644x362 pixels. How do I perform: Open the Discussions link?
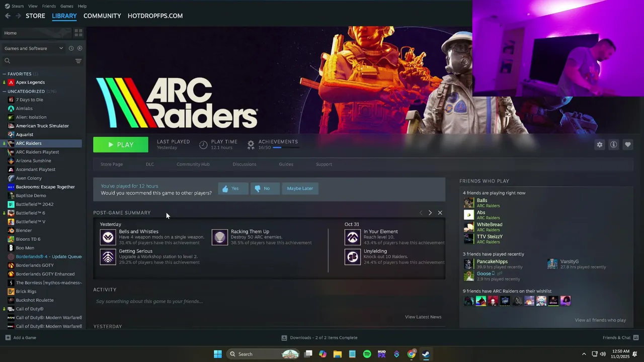245,164
